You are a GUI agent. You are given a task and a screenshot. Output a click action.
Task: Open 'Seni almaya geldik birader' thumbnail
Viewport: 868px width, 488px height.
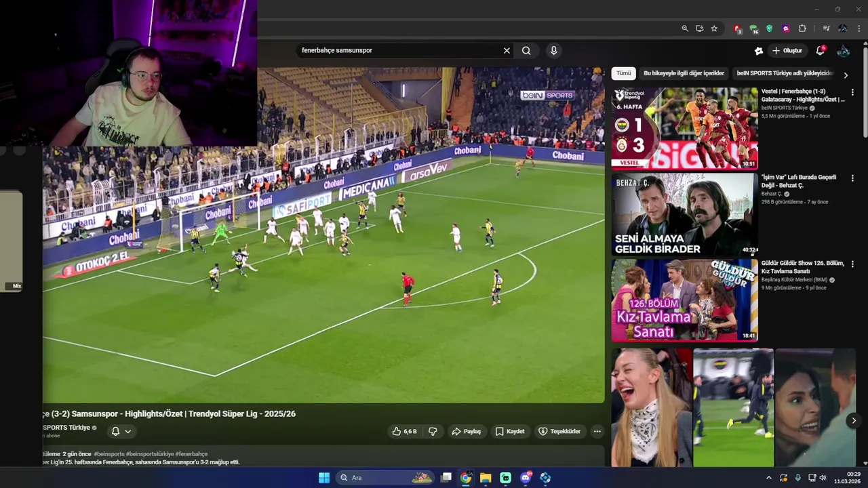pyautogui.click(x=684, y=214)
